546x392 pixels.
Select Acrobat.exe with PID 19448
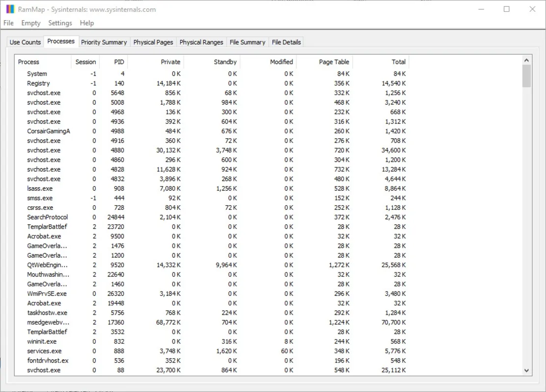212,303
